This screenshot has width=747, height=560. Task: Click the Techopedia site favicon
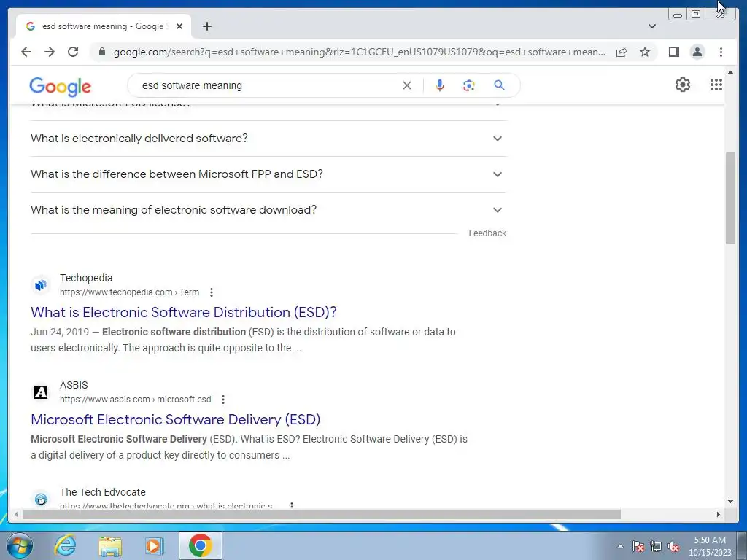(x=41, y=285)
